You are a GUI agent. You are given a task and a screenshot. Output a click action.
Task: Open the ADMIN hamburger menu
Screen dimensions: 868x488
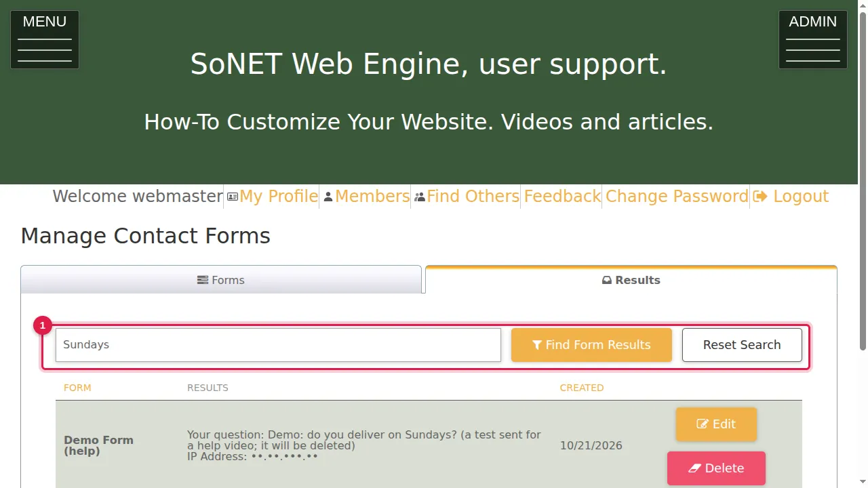(x=813, y=39)
